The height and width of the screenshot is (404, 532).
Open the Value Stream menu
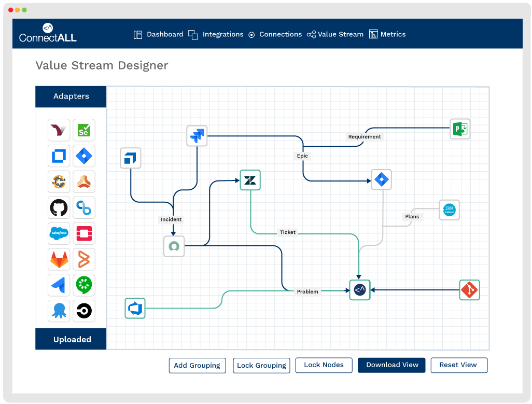(x=335, y=34)
